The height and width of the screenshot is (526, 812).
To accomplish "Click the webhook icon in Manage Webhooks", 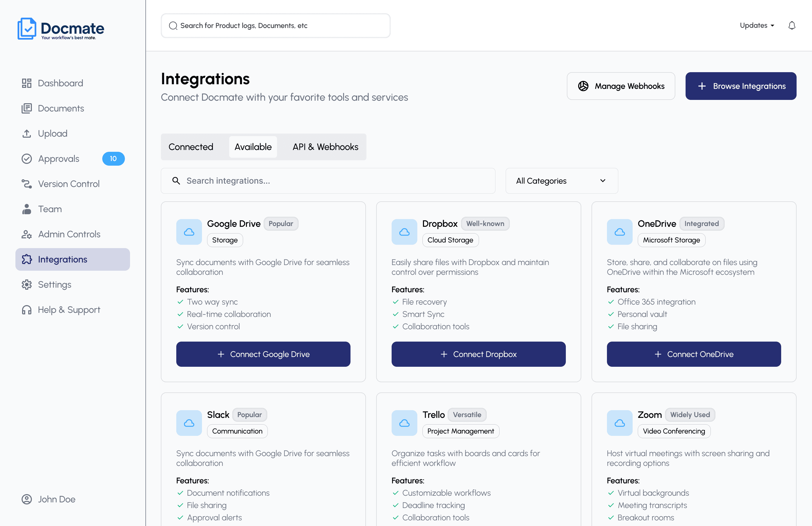I will pos(583,86).
